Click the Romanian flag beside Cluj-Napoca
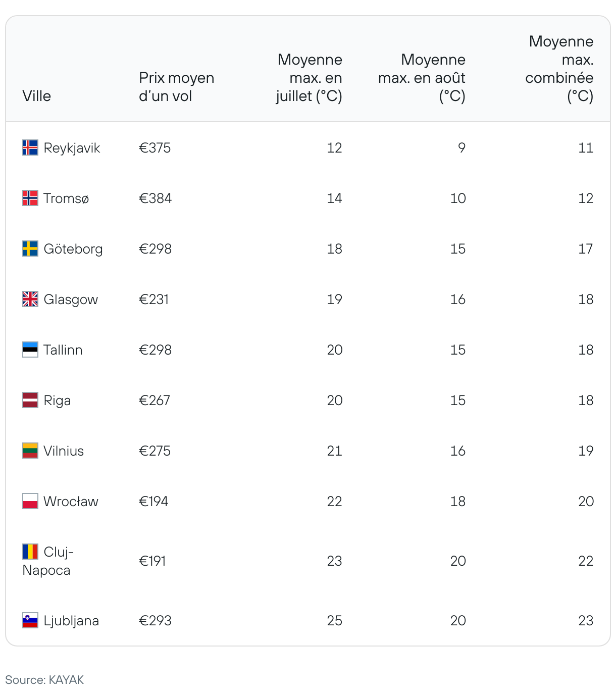This screenshot has height=694, width=616. point(30,552)
